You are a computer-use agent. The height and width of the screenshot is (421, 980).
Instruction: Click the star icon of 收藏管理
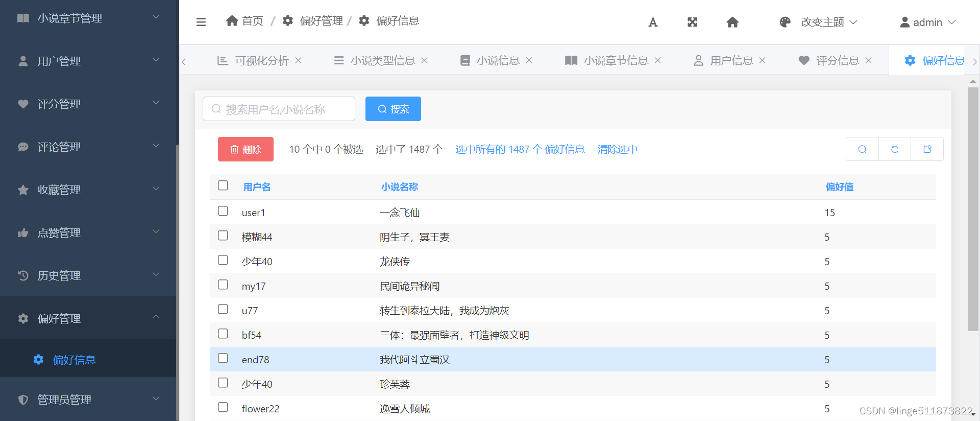click(23, 190)
